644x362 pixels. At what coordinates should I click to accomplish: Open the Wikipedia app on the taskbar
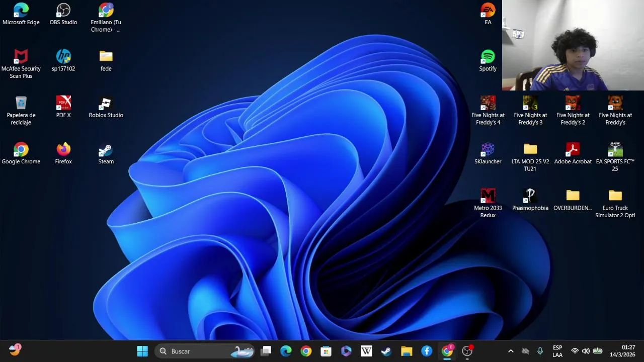point(366,351)
